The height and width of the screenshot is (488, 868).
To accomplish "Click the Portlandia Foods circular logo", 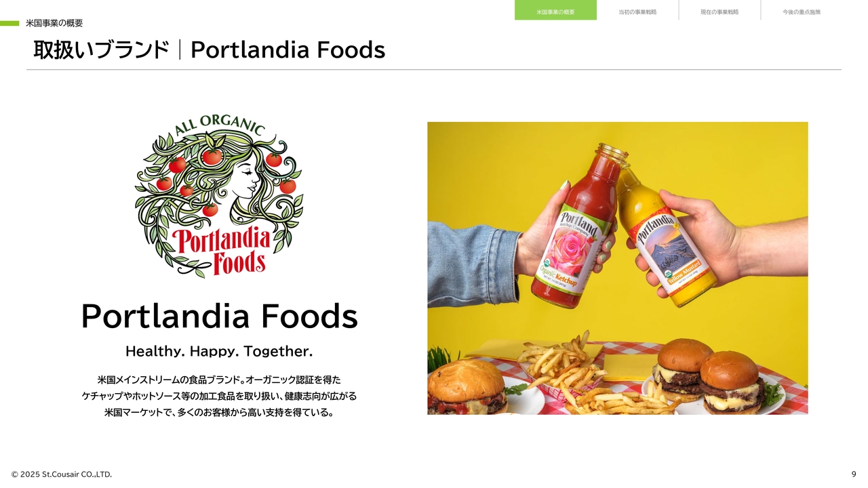I will (218, 195).
